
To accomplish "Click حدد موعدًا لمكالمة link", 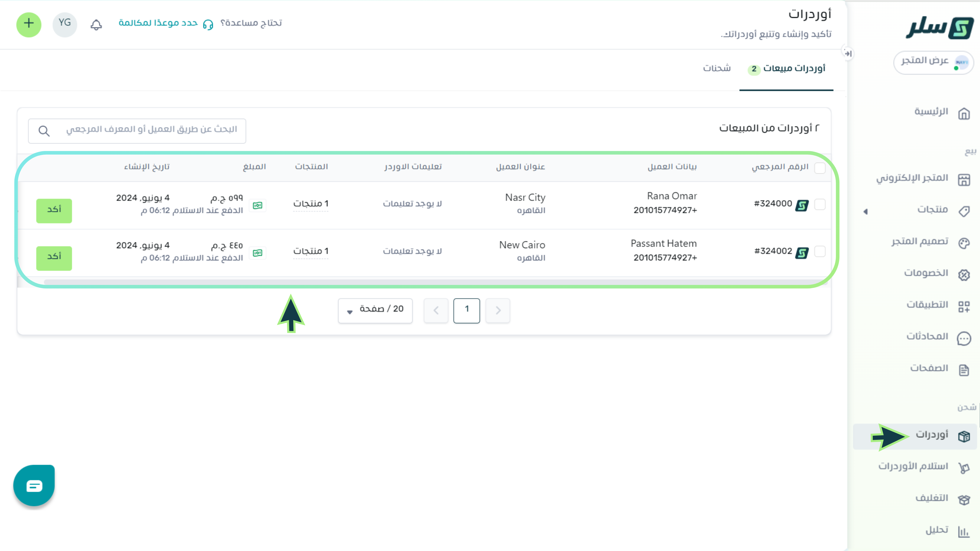I will 158,23.
